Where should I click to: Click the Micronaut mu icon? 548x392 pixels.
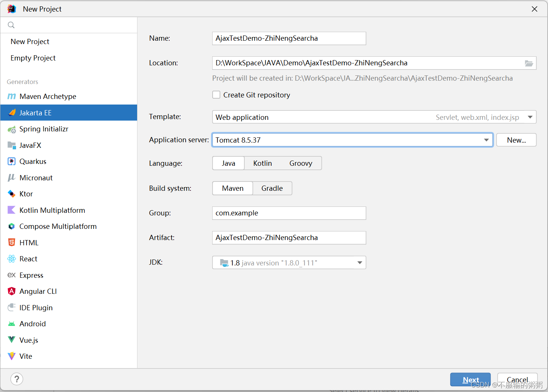(x=12, y=178)
